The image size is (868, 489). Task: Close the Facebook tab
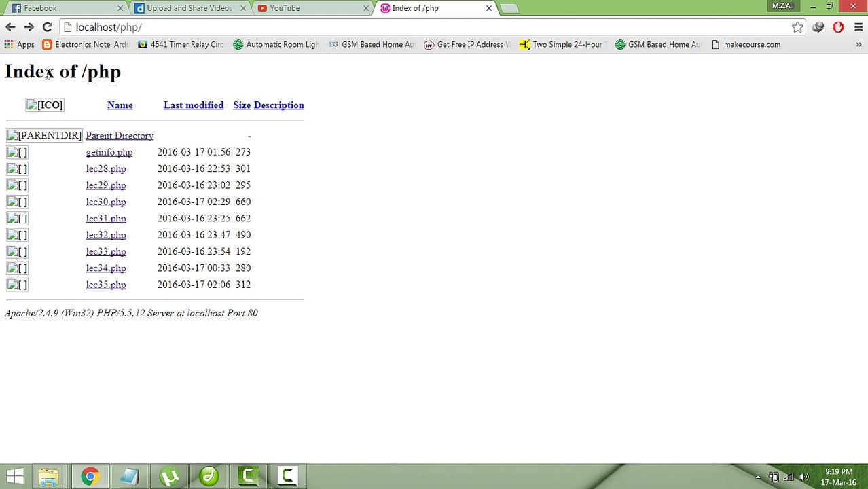point(120,8)
